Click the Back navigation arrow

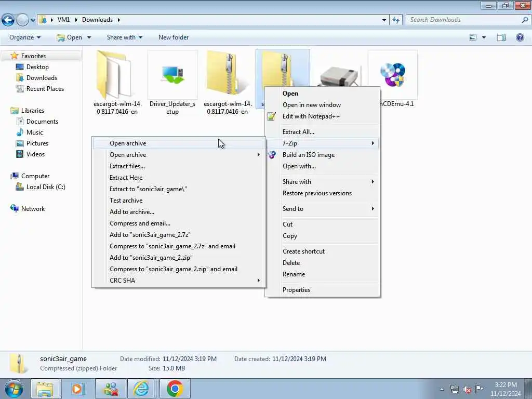point(8,20)
